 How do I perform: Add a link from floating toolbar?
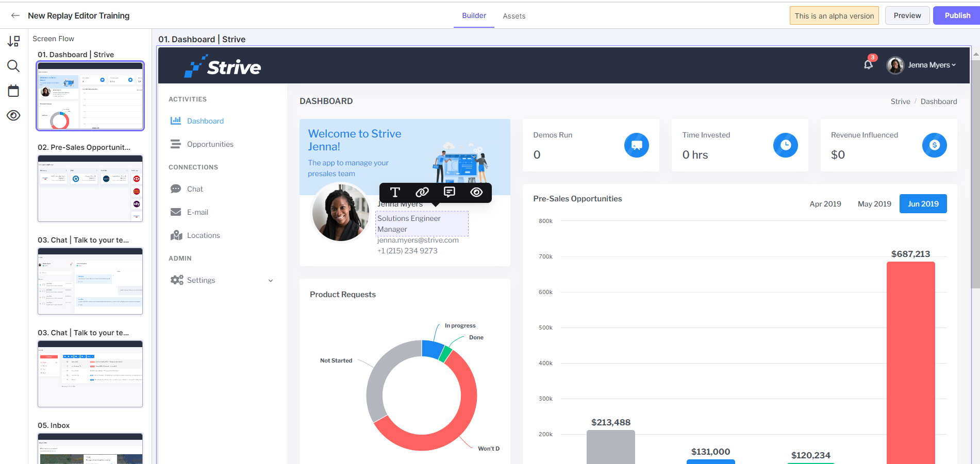point(422,192)
